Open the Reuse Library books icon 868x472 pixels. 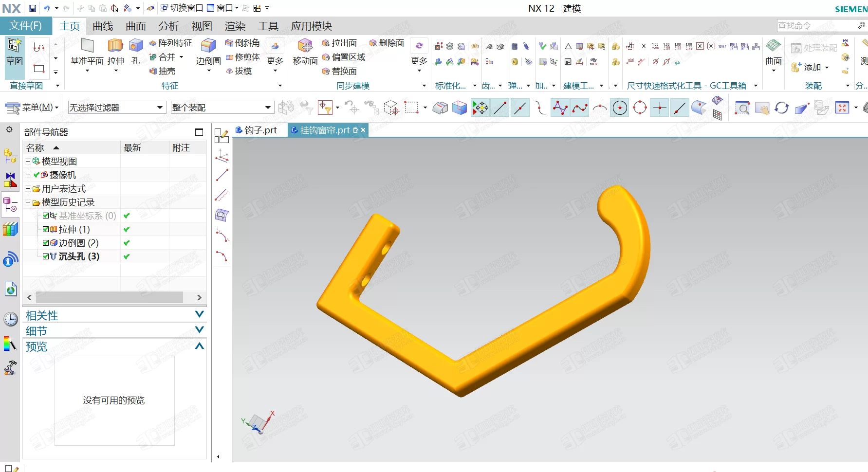[10, 229]
